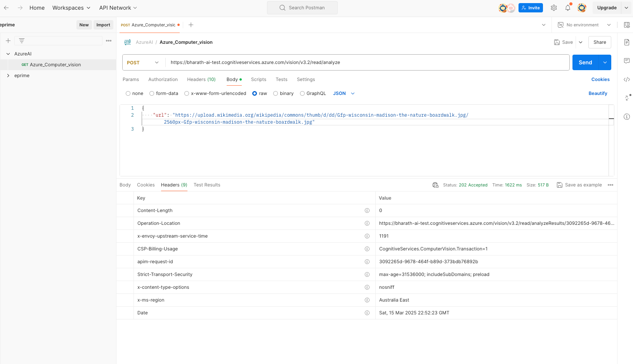
Task: Open the API Network dropdown
Action: (118, 8)
